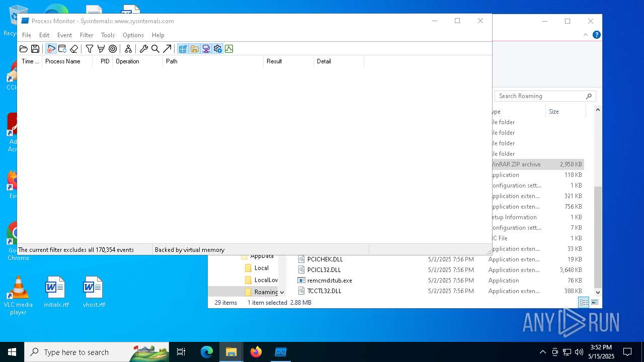Image resolution: width=644 pixels, height=362 pixels.
Task: Toggle the Autoscroll button
Action: click(x=62, y=49)
